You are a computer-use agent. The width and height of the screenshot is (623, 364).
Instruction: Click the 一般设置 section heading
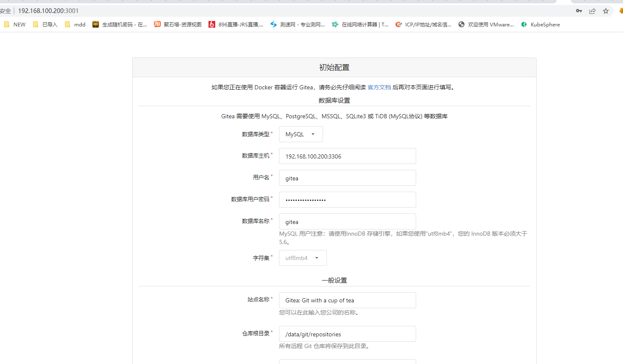tap(334, 280)
